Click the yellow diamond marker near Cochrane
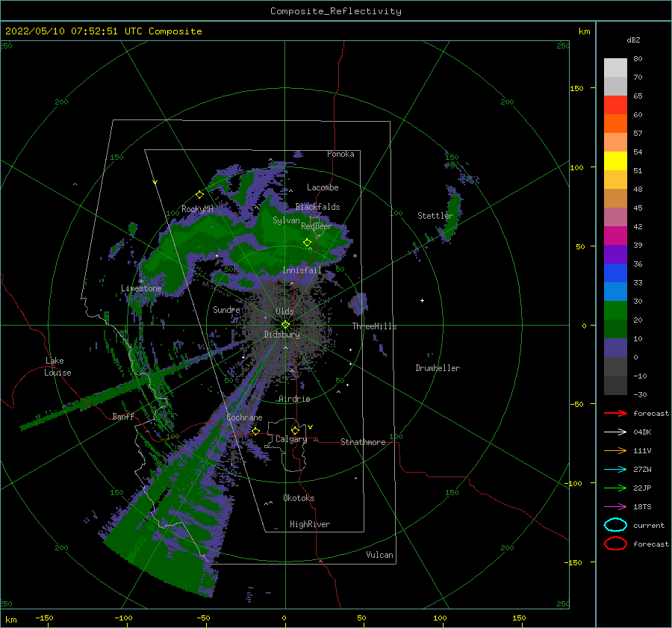 (255, 431)
